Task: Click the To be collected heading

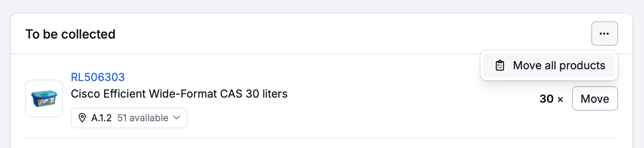Action: [70, 34]
